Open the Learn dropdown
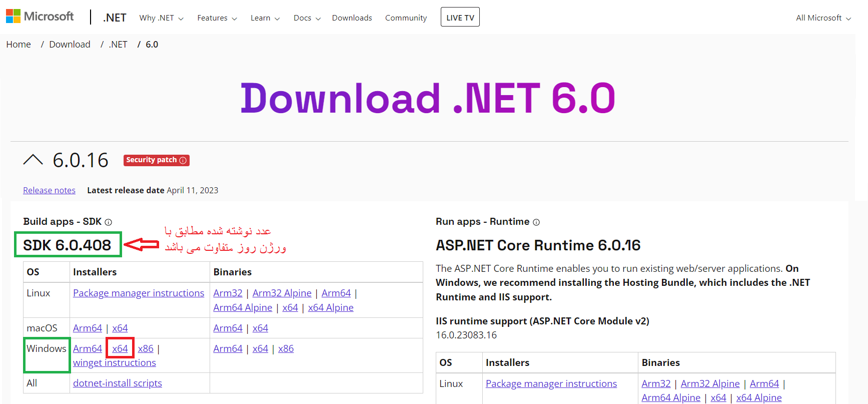 pos(265,18)
